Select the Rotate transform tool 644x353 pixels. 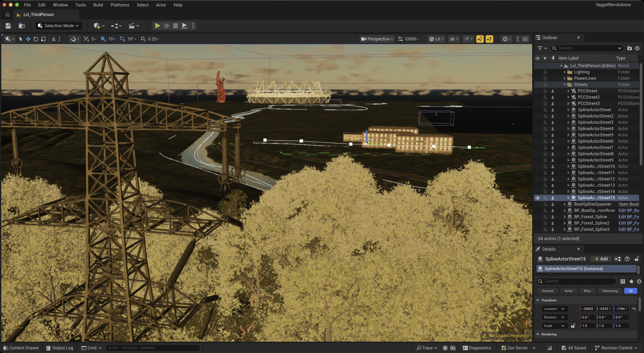[x=36, y=39]
